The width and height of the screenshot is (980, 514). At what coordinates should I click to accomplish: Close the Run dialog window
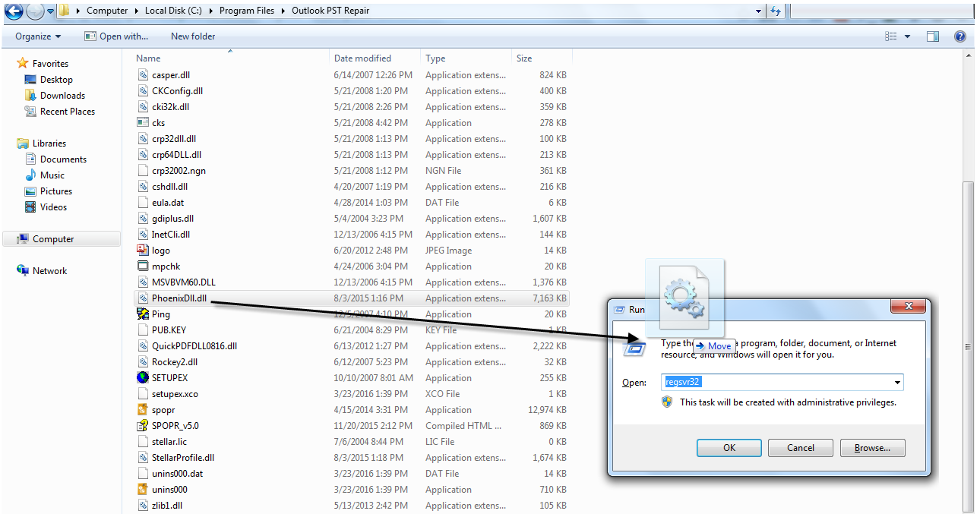click(908, 307)
